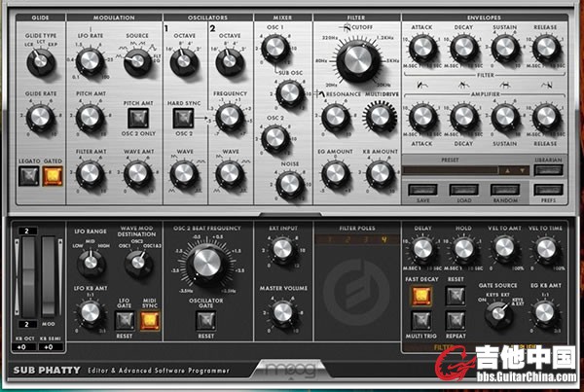Click Oscillator 1 Octave knob
584x392 pixels.
184,61
